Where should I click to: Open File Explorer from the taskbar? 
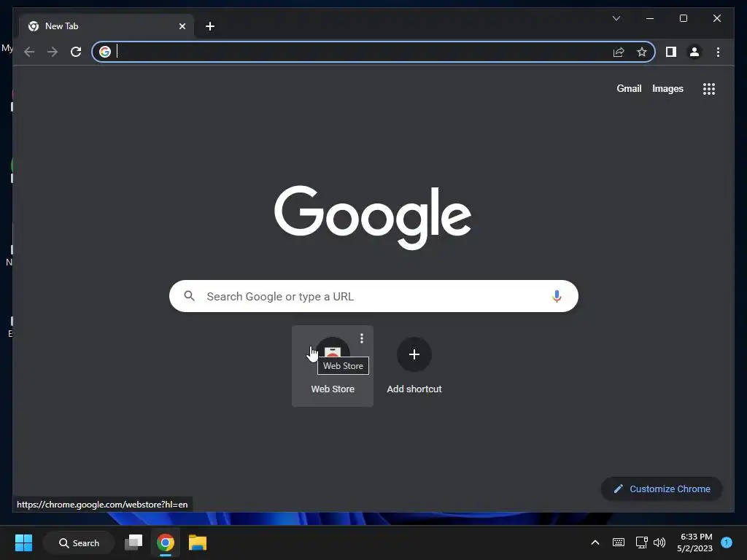(x=197, y=542)
